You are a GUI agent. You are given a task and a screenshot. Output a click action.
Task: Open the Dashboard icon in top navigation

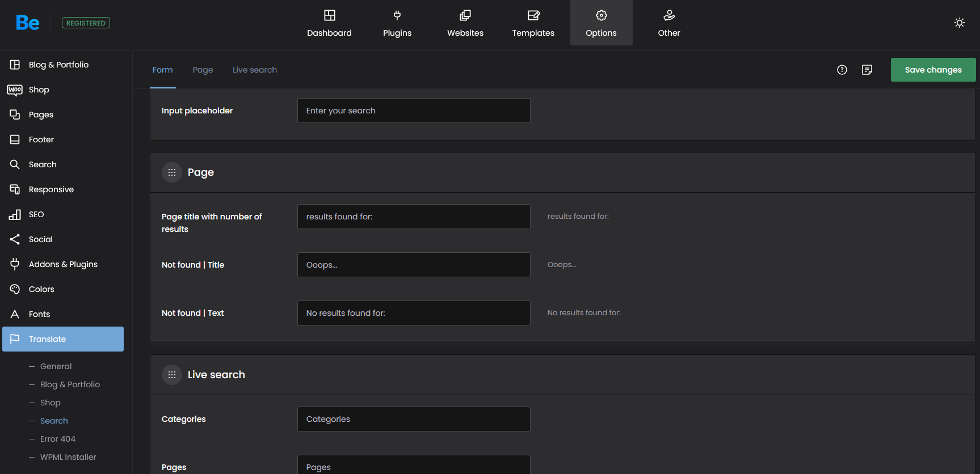pyautogui.click(x=330, y=15)
